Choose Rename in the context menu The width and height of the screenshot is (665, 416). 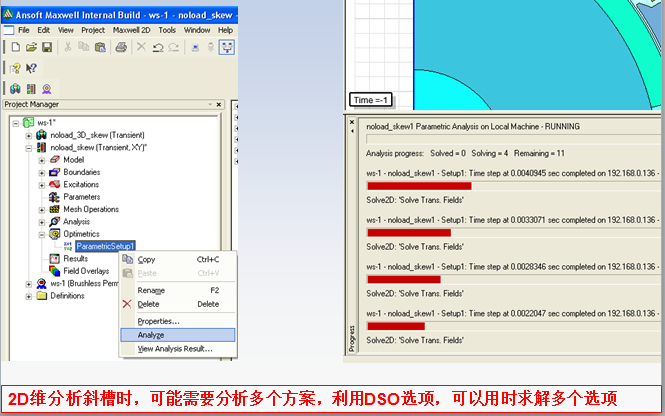click(178, 290)
